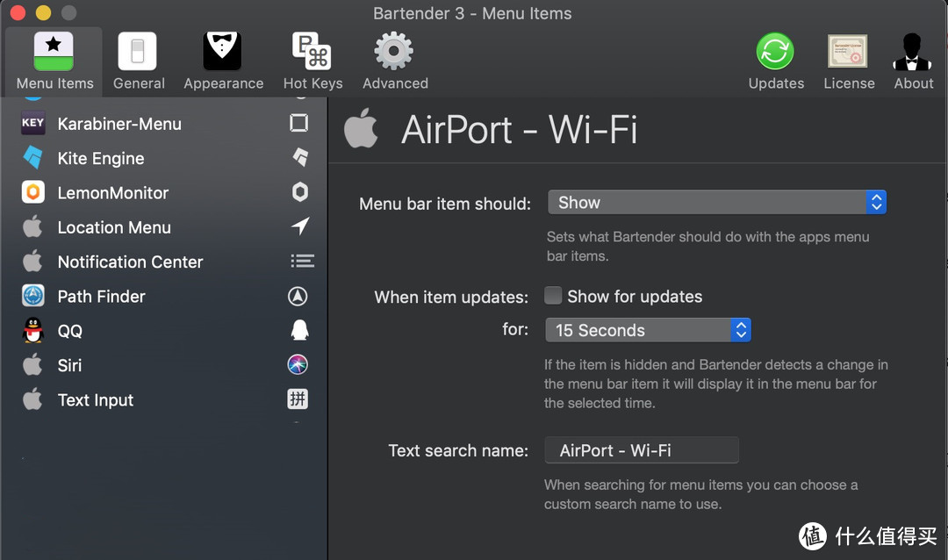Select Kite Engine in the list
The width and height of the screenshot is (948, 560).
pyautogui.click(x=164, y=158)
